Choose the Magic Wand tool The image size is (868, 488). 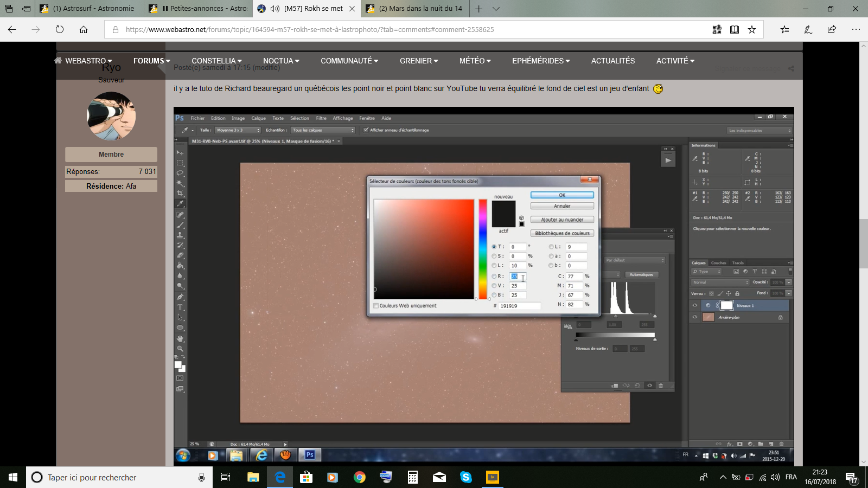point(180,183)
